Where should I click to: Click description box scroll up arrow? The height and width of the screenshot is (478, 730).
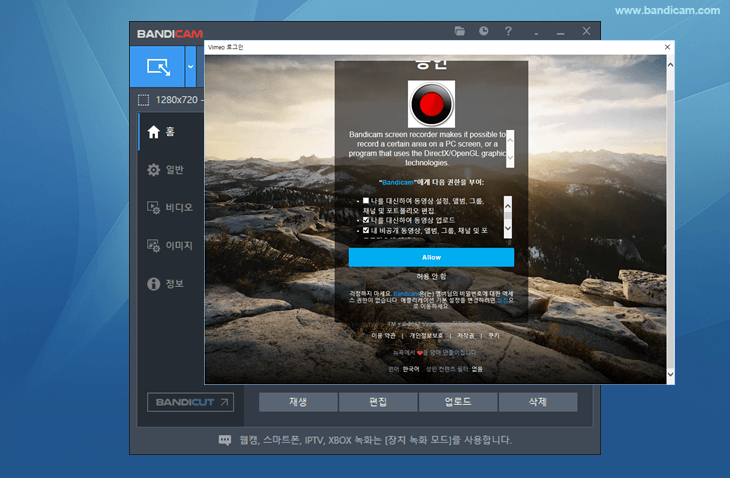[510, 139]
